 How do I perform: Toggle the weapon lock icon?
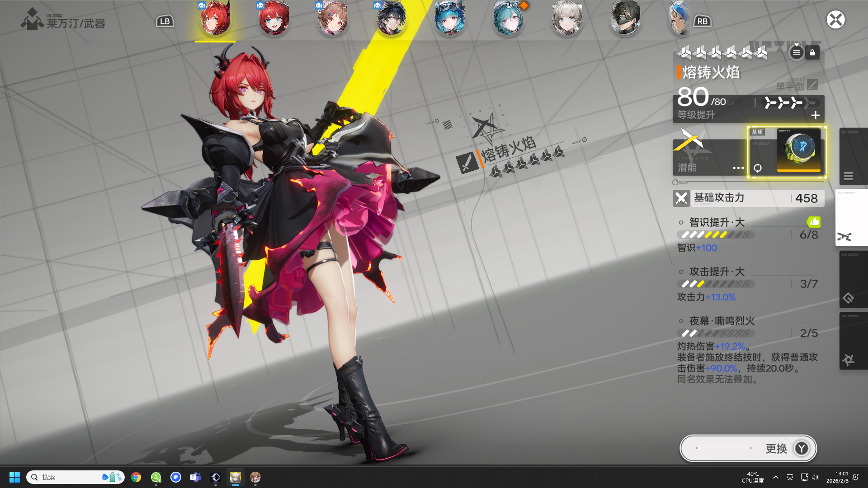812,53
